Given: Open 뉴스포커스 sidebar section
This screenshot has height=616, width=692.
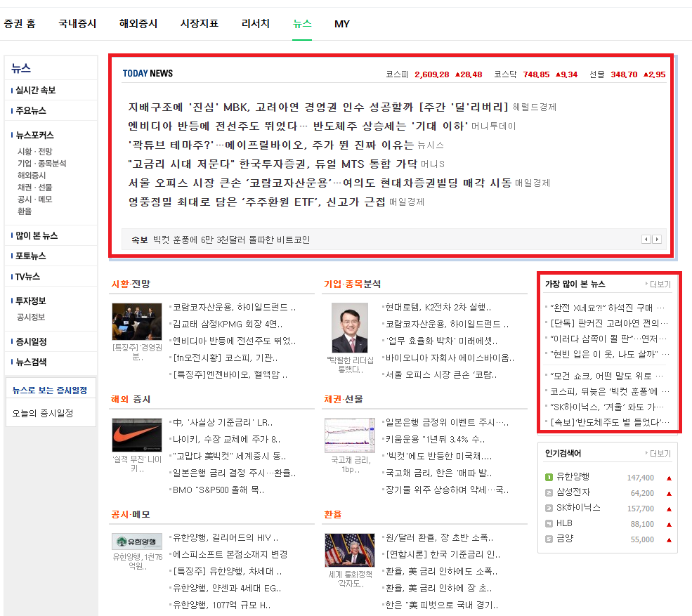Looking at the screenshot, I should click(34, 136).
